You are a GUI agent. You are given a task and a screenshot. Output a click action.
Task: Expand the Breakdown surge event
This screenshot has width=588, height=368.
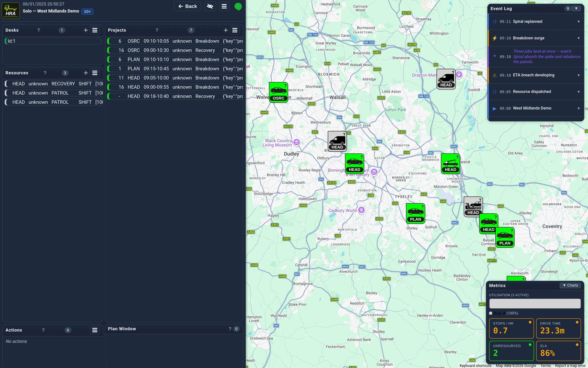click(578, 38)
